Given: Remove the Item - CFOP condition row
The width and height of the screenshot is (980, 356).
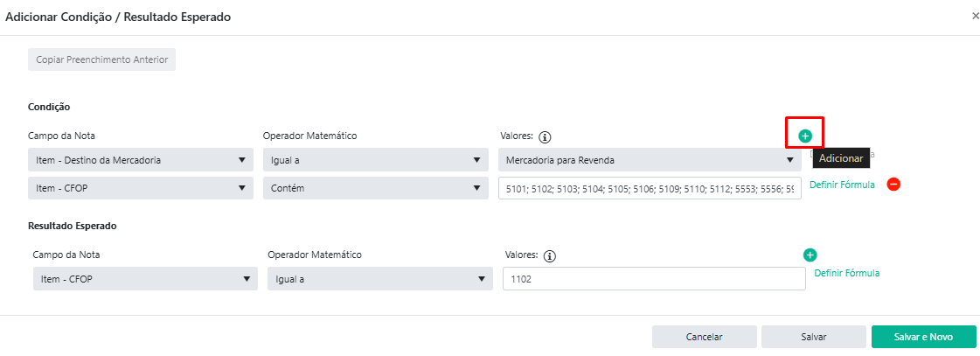Looking at the screenshot, I should coord(893,185).
